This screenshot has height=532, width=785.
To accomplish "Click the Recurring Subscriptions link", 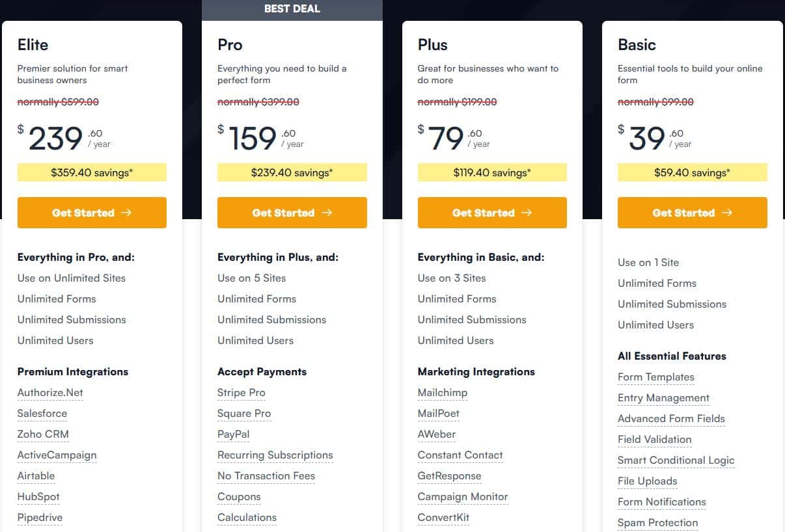I will [275, 455].
